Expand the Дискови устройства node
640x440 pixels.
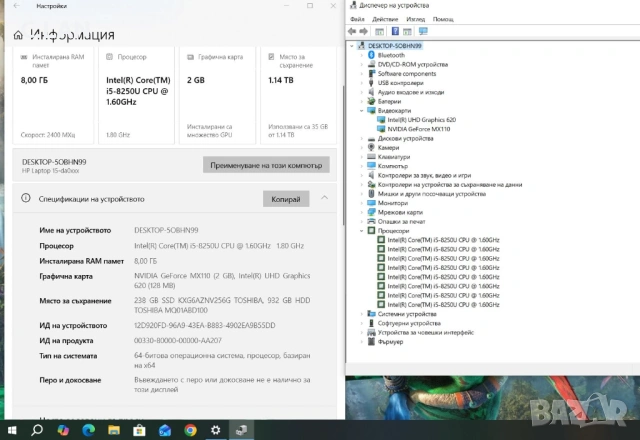362,138
